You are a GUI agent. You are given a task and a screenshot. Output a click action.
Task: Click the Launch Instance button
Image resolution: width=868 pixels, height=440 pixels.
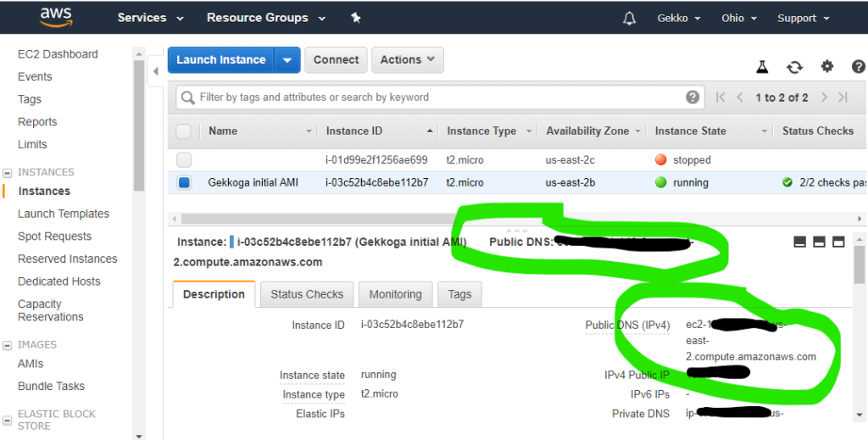[x=221, y=60]
